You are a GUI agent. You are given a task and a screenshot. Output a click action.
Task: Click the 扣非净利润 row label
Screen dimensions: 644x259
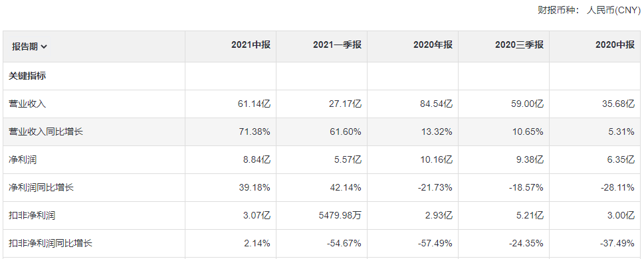(x=32, y=215)
